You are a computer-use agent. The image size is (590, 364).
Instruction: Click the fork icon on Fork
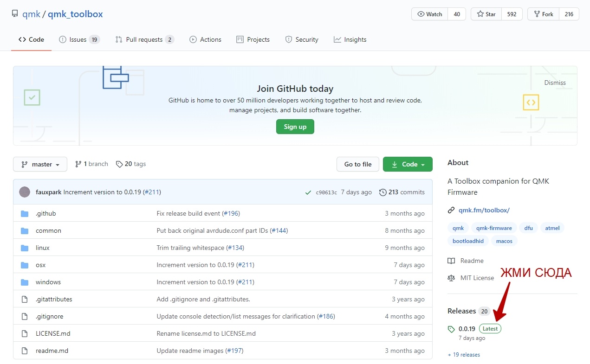(x=537, y=14)
